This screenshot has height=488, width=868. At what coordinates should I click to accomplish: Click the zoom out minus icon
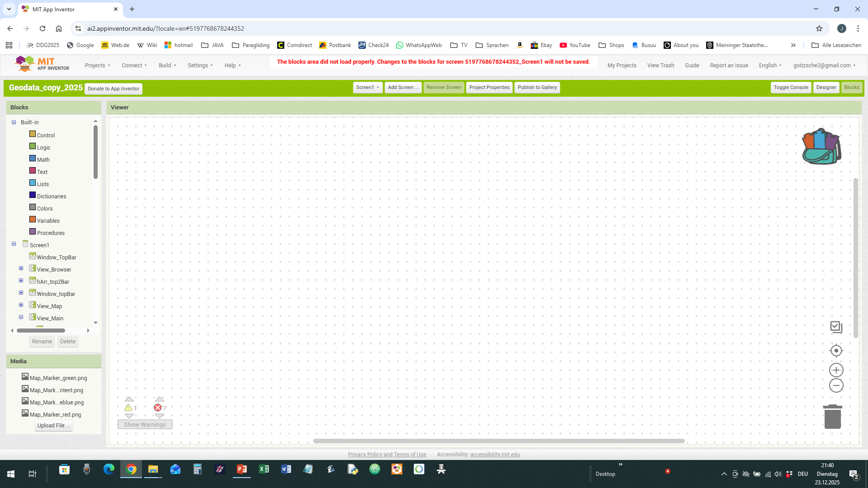(836, 385)
